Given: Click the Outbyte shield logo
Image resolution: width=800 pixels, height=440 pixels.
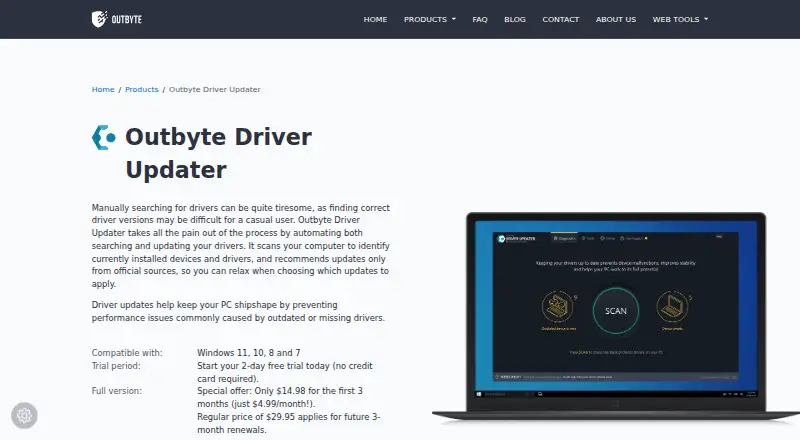Looking at the screenshot, I should coord(116,19).
